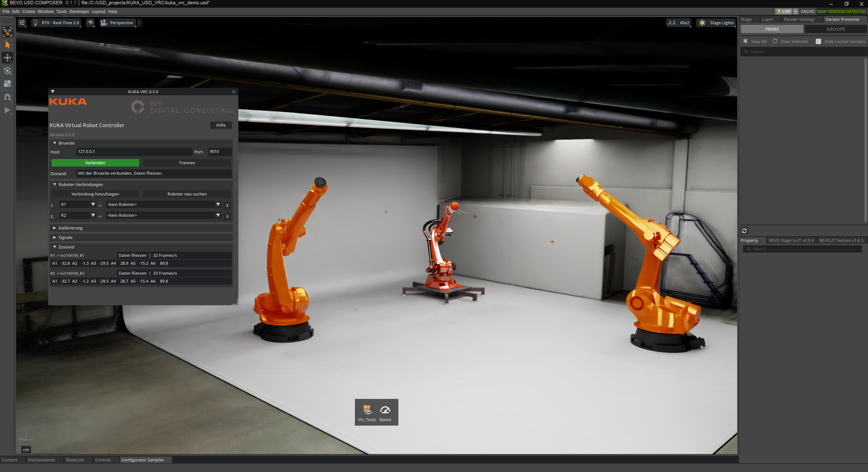Open the Edit menu

tap(16, 12)
